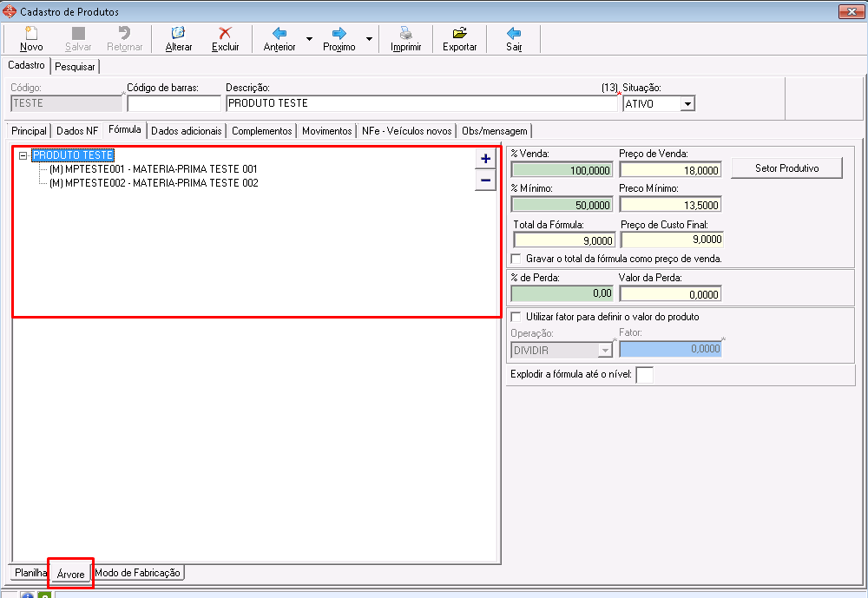Go to the Proximo record arrow
The image size is (868, 598).
coord(339,33)
